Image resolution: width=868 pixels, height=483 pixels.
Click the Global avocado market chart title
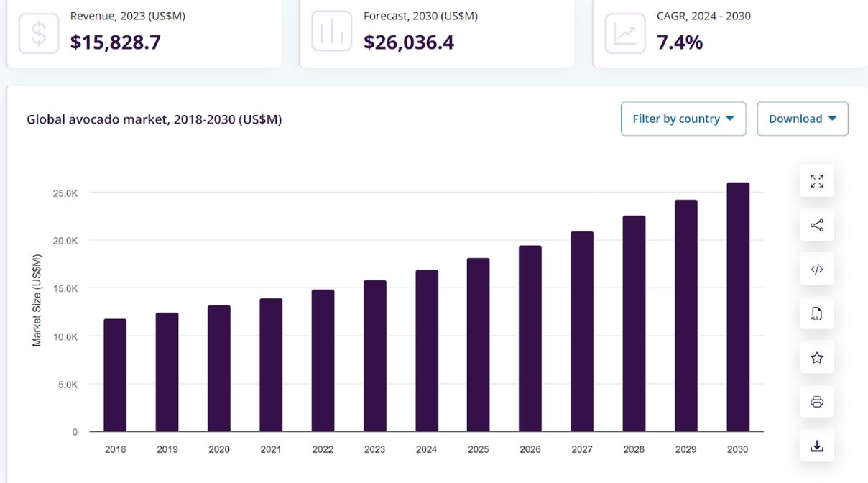pos(154,119)
